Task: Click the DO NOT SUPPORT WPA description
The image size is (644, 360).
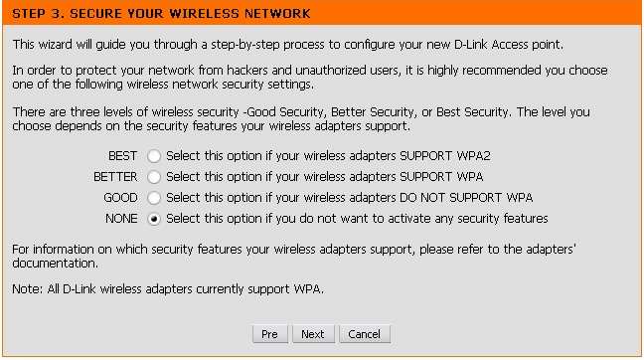Action: [350, 198]
